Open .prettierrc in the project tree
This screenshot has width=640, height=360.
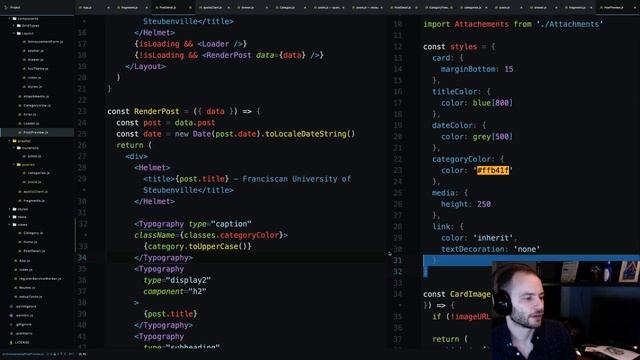[x=24, y=333]
